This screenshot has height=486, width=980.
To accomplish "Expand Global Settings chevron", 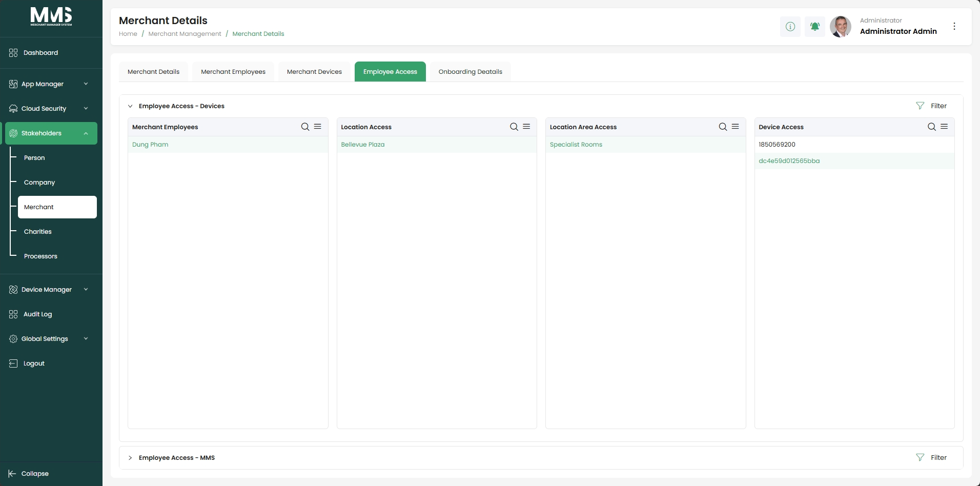I will (x=86, y=339).
